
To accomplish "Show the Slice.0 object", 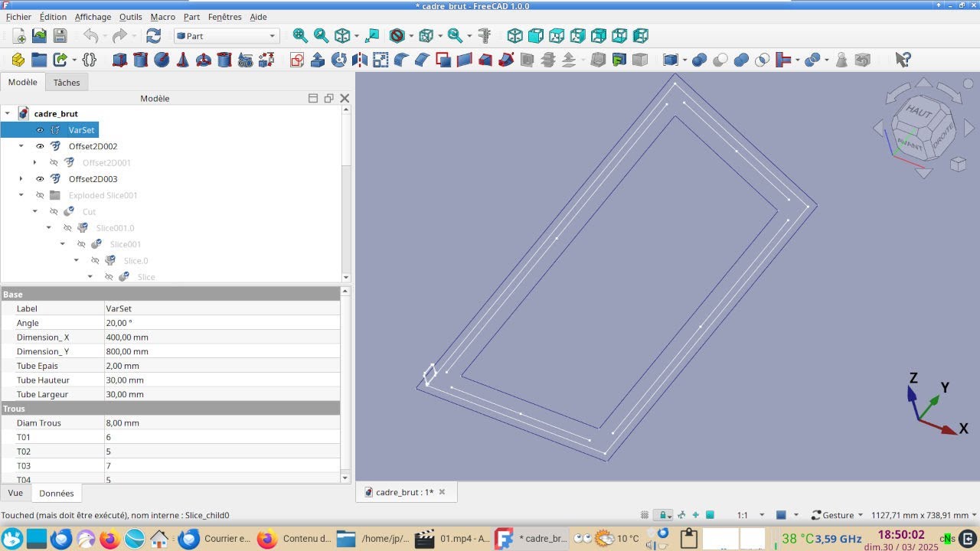I will click(x=96, y=260).
